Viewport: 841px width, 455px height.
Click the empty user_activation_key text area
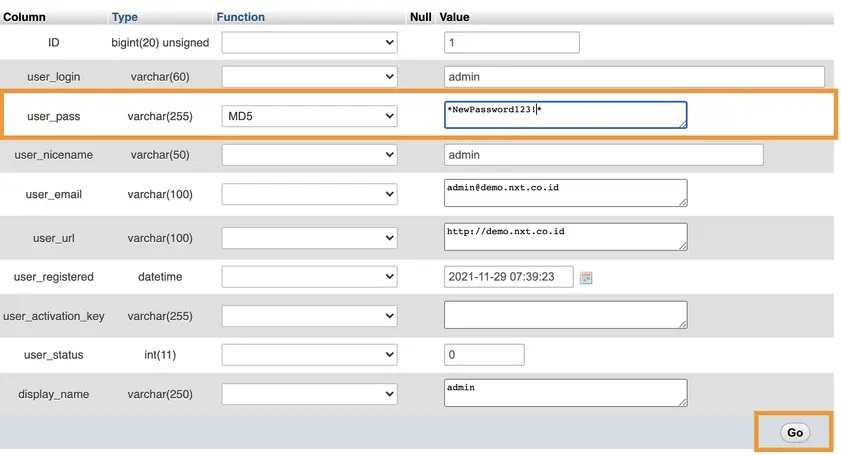[565, 315]
